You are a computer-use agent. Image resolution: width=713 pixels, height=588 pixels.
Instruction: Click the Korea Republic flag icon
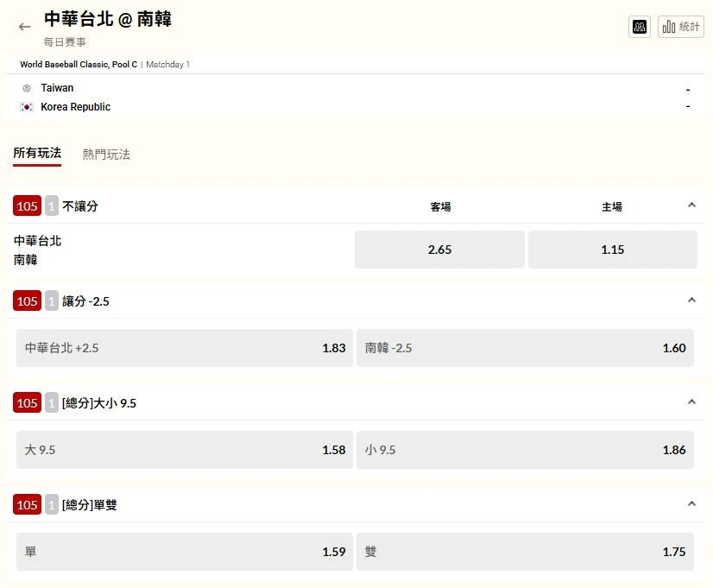pos(27,106)
